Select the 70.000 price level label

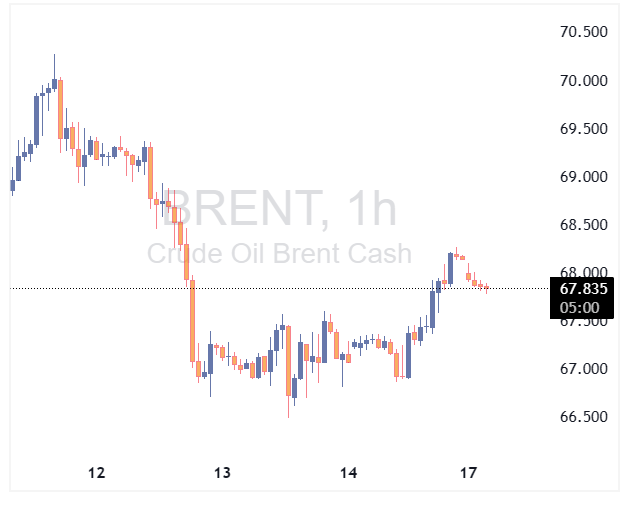(583, 80)
